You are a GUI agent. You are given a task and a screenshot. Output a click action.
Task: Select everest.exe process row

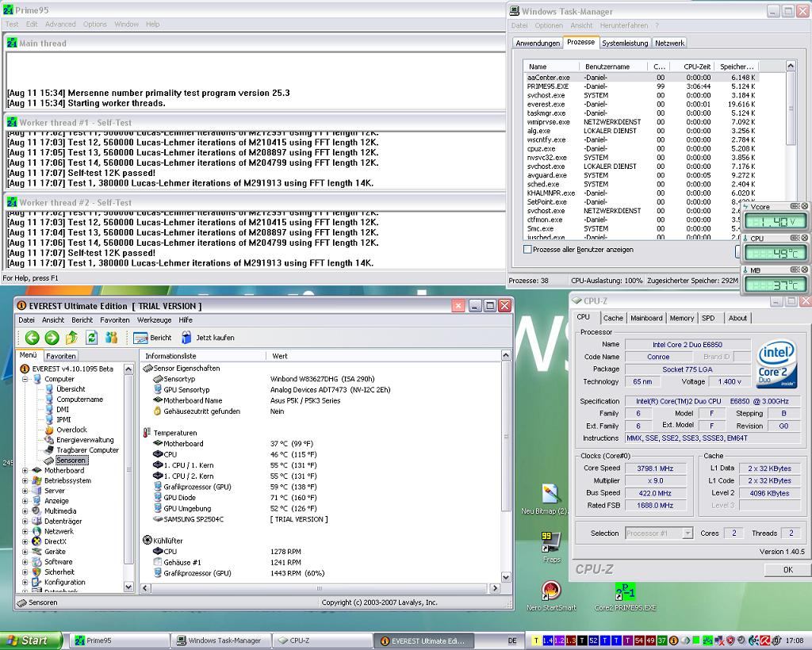(641, 104)
